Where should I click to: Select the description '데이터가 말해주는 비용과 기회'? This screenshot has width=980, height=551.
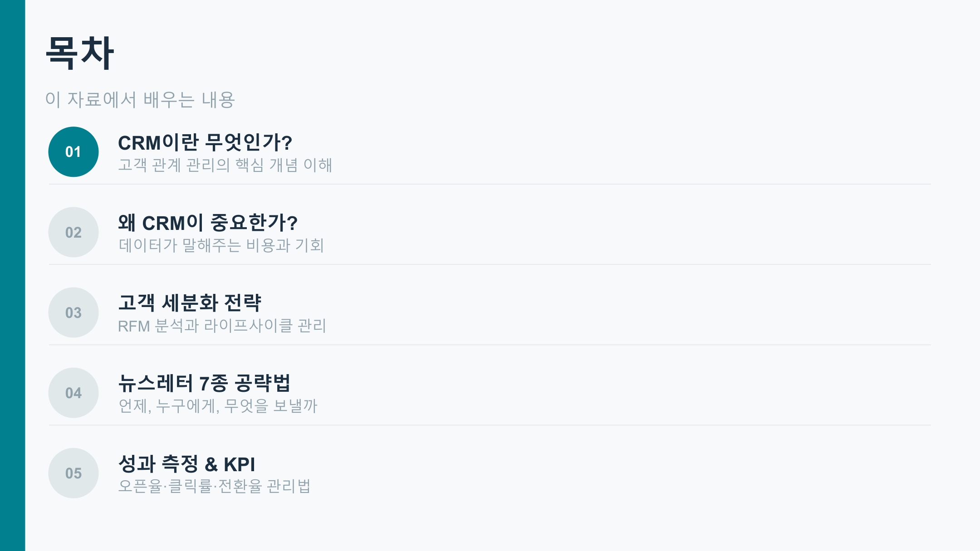coord(221,245)
